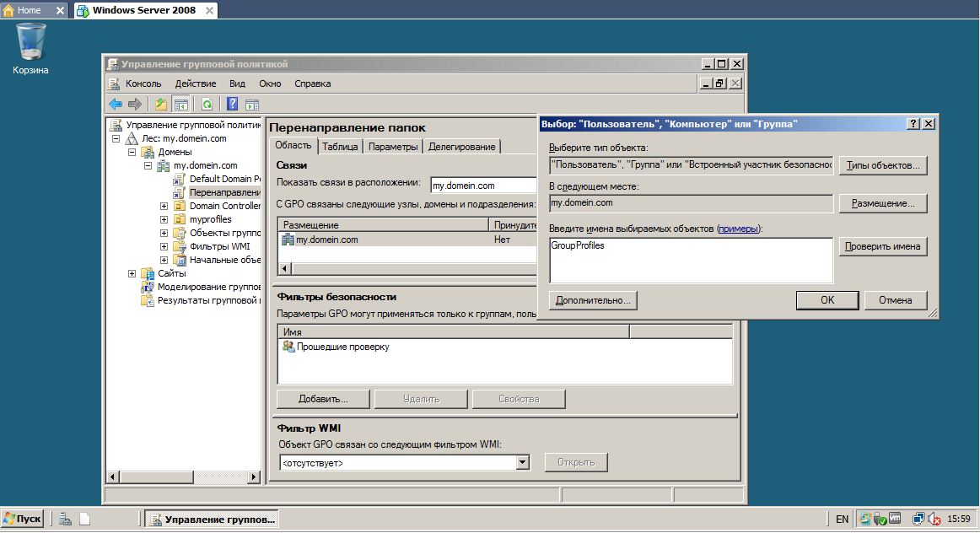
Task: Click the Размещение column header
Action: pyautogui.click(x=383, y=225)
